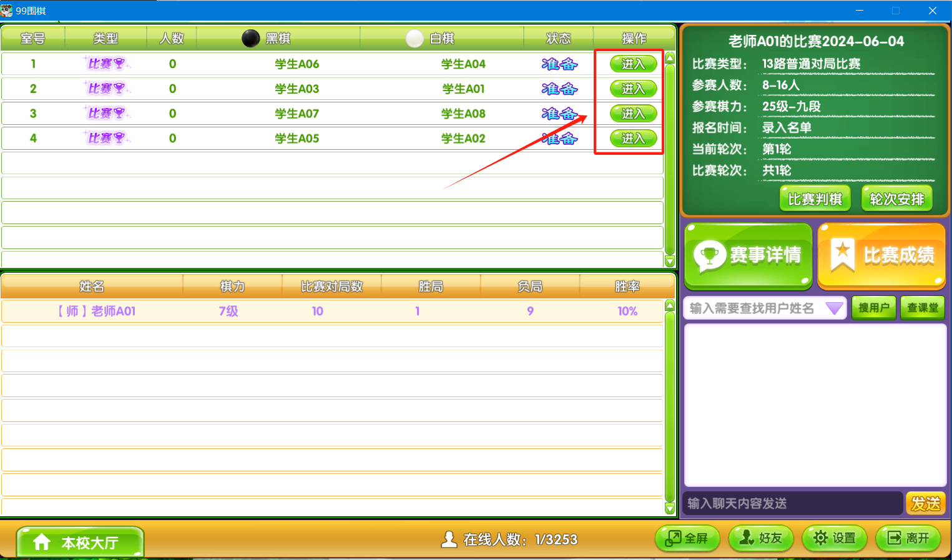952x560 pixels.
Task: Click player list scrollbar up arrow
Action: 670,305
